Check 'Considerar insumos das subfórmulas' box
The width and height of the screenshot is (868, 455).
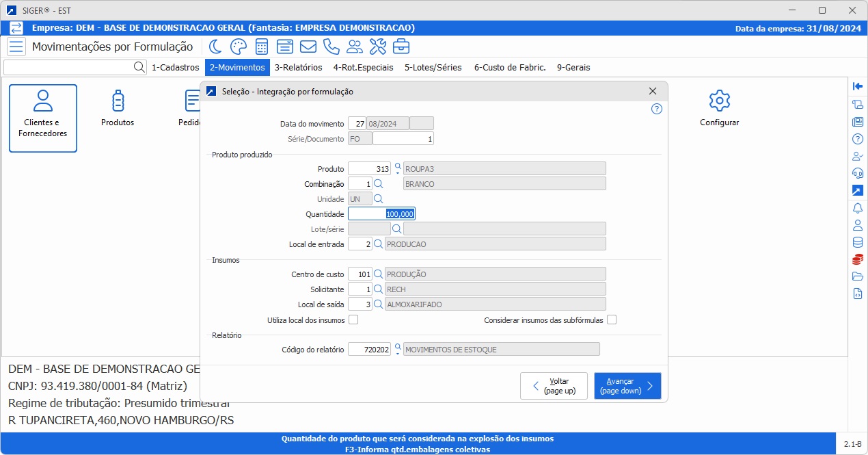(612, 320)
